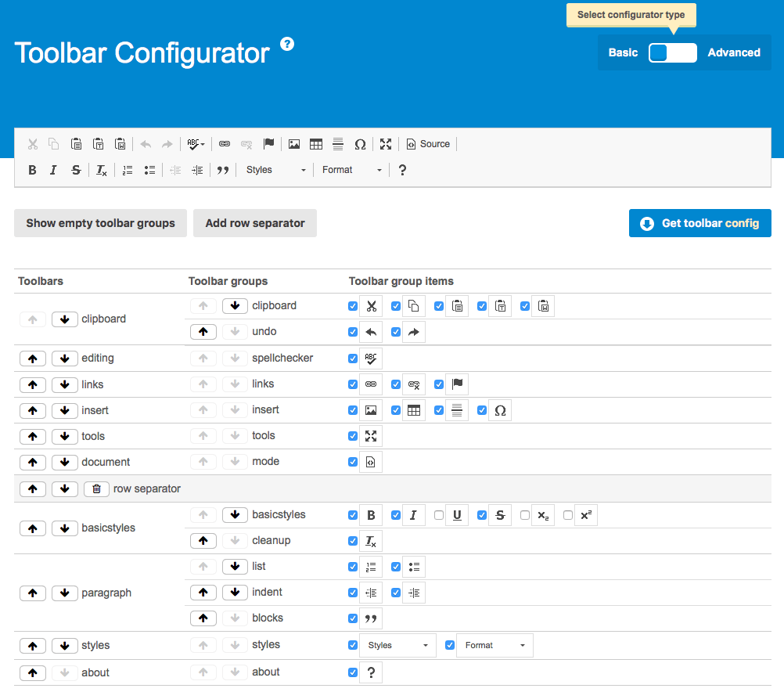
Task: Click the Get toolbar config button
Action: 699,223
